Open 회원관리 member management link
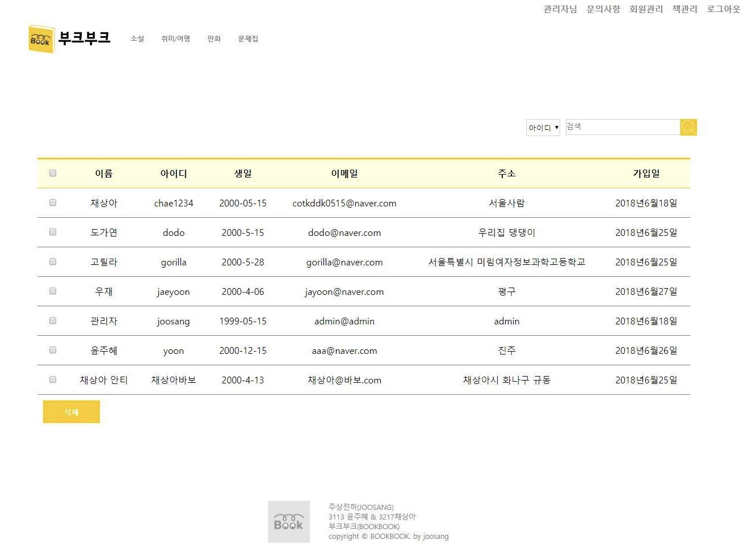The width and height of the screenshot is (756, 549). point(646,9)
